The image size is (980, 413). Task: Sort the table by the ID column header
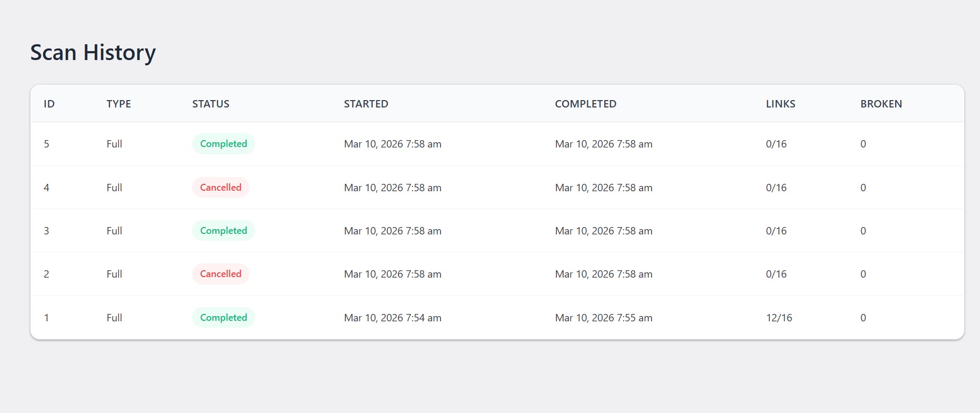(x=49, y=104)
